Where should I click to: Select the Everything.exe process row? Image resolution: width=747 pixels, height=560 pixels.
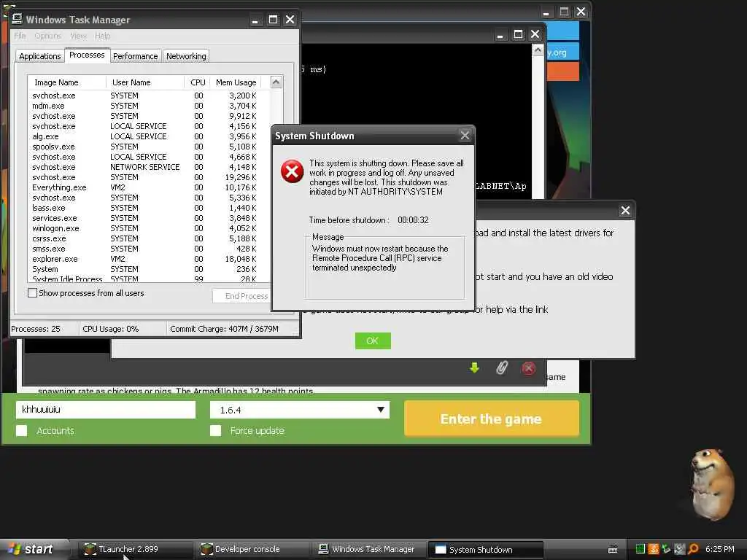click(149, 187)
